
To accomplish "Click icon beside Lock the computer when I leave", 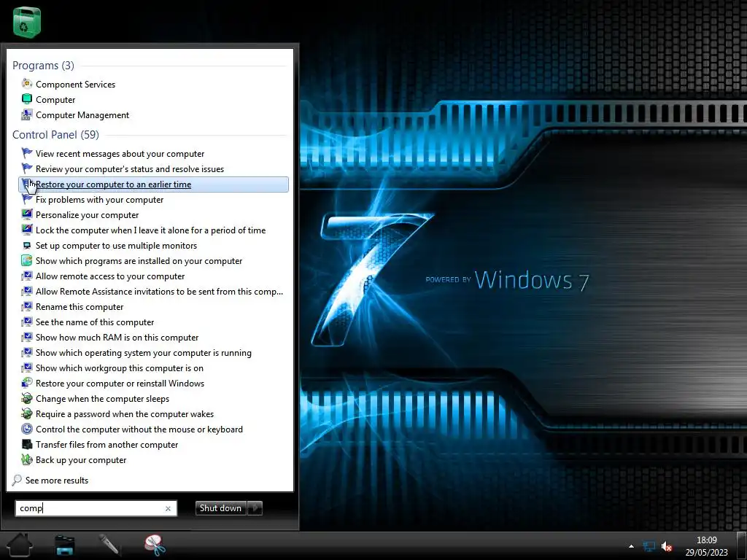I will tap(27, 230).
